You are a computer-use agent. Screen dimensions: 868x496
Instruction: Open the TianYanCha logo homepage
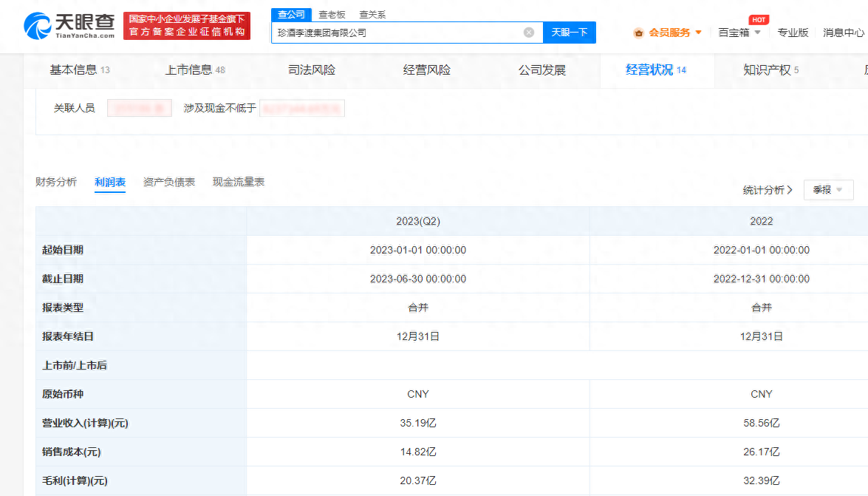click(x=69, y=26)
